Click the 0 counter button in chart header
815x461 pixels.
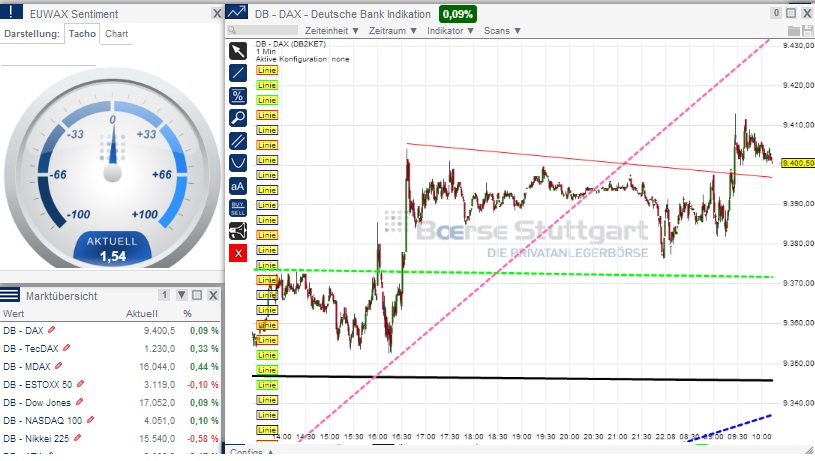pos(776,13)
